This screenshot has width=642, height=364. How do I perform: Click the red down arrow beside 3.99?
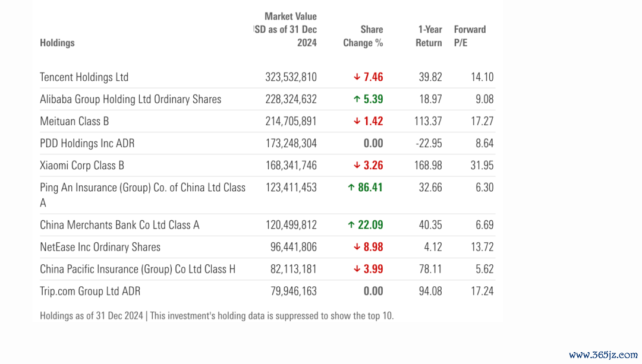(x=357, y=269)
